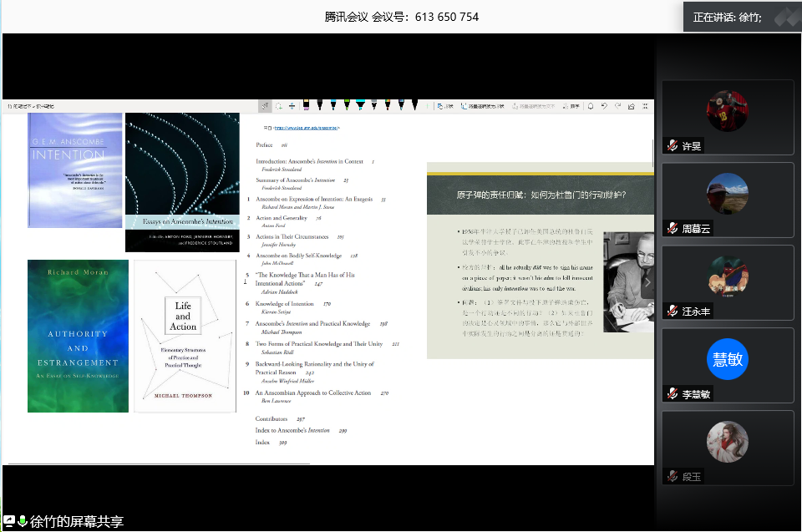The height and width of the screenshot is (532, 802).
Task: Open the notifications bell
Action: 591,106
